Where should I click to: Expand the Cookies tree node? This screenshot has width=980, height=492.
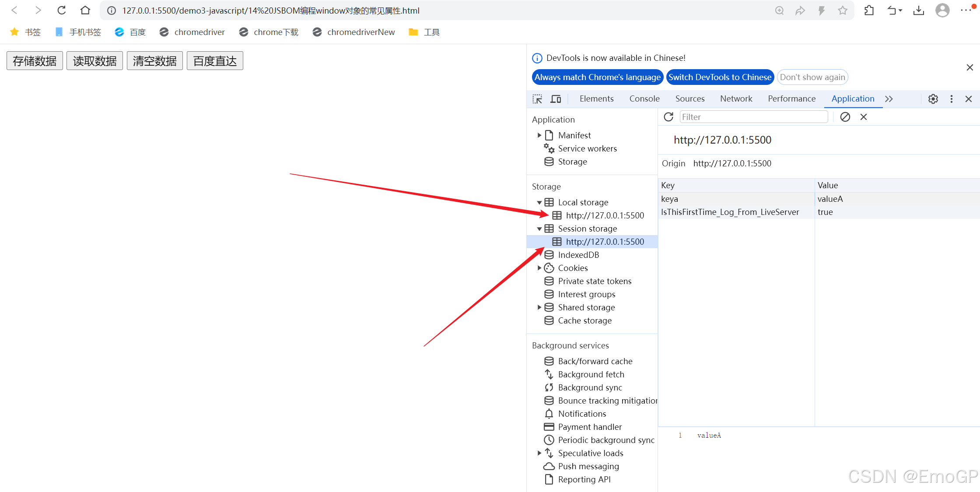click(x=539, y=268)
